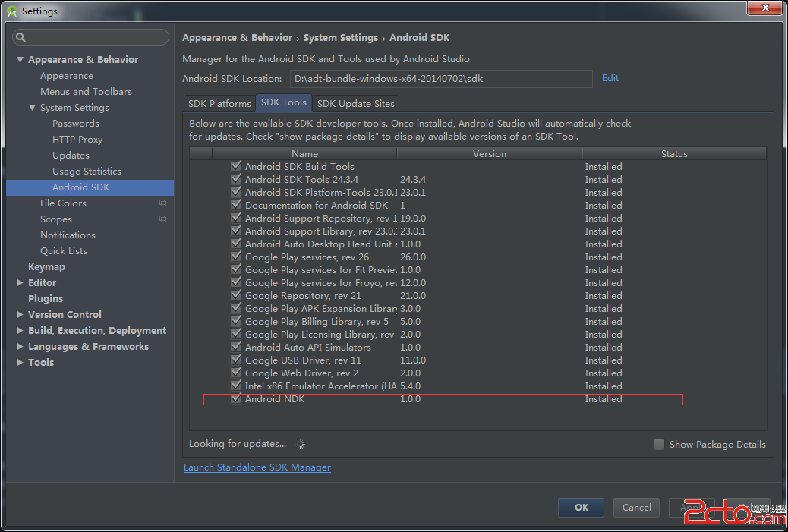Select Updates in the tree

[71, 156]
